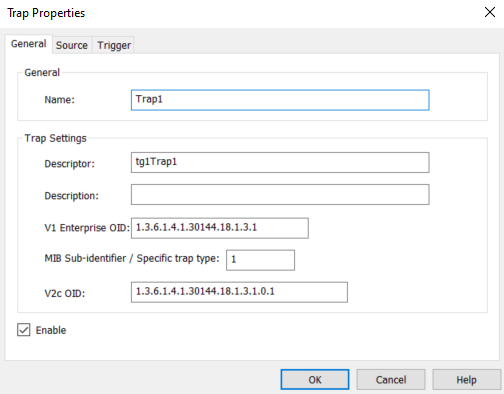Click the Cancel button
The image size is (504, 394).
click(391, 379)
